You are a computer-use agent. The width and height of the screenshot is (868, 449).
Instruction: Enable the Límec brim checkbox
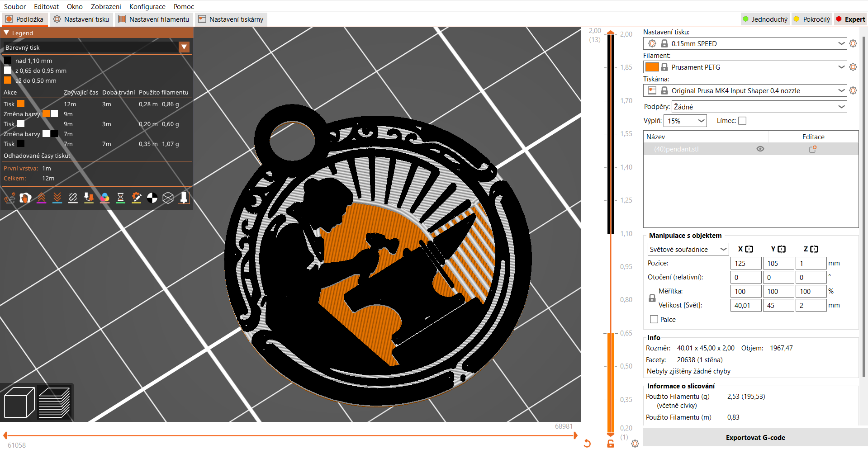[742, 121]
